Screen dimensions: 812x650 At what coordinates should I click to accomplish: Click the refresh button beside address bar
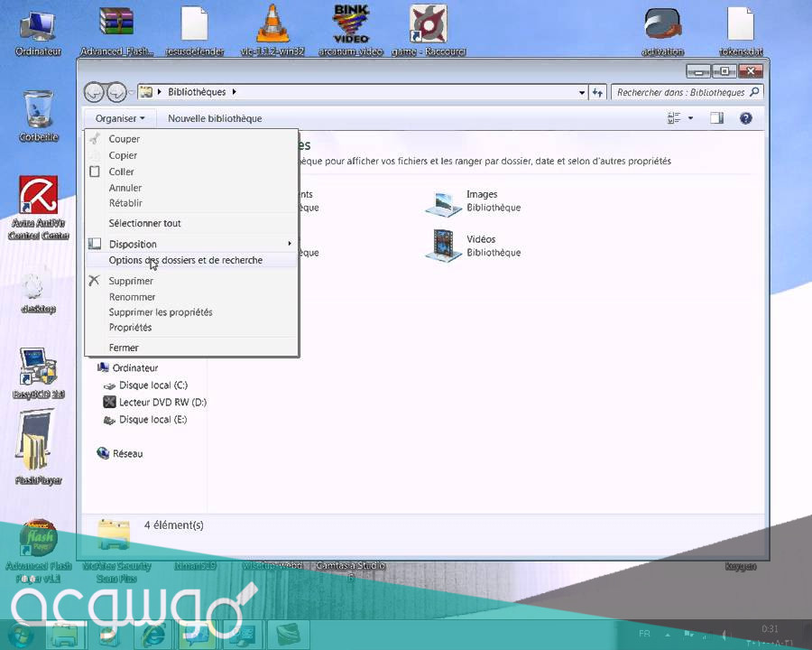597,92
